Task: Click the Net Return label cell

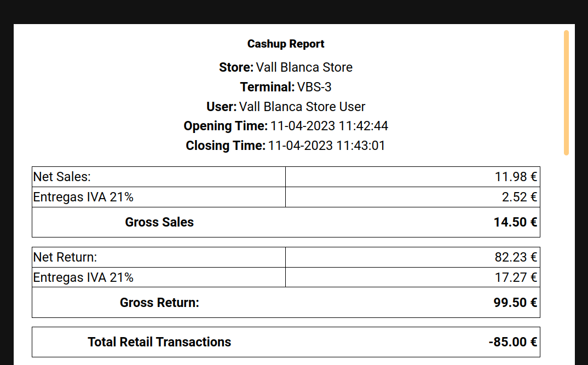Action: [65, 257]
